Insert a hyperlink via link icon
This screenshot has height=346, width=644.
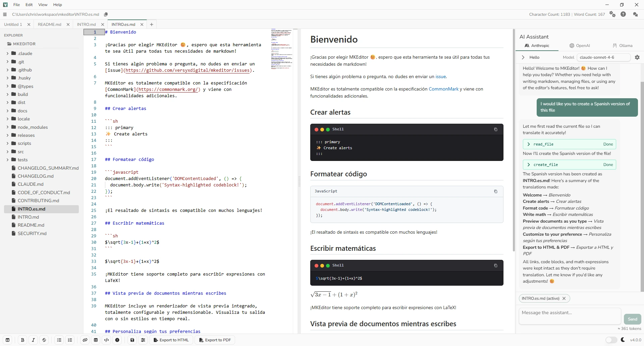point(85,340)
